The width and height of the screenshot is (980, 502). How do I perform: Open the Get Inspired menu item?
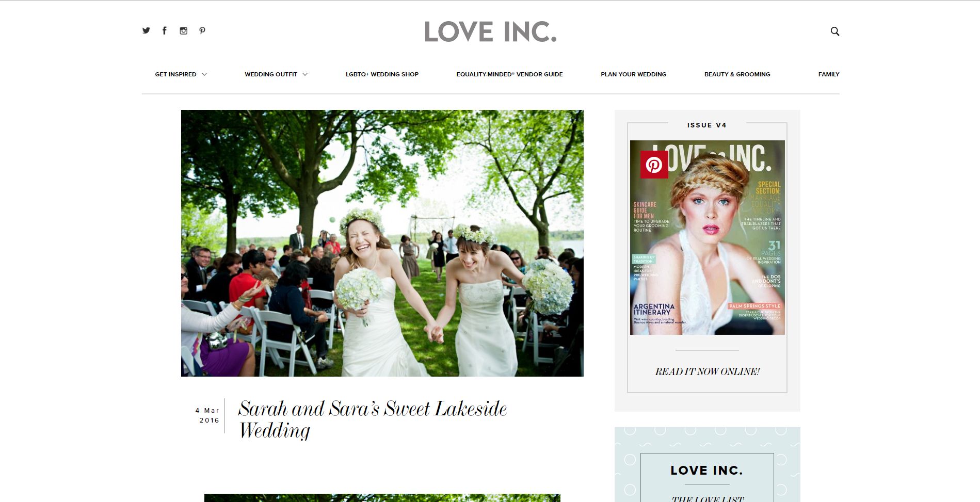175,74
